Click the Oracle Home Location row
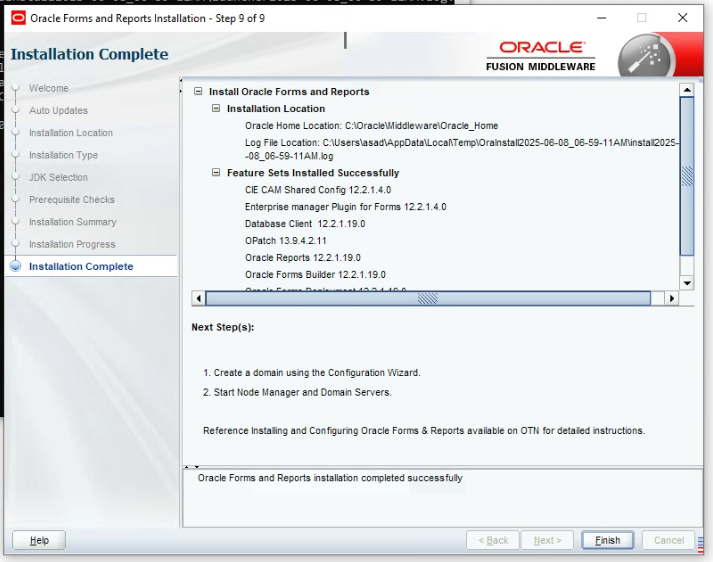Image resolution: width=713 pixels, height=562 pixels. coord(371,125)
